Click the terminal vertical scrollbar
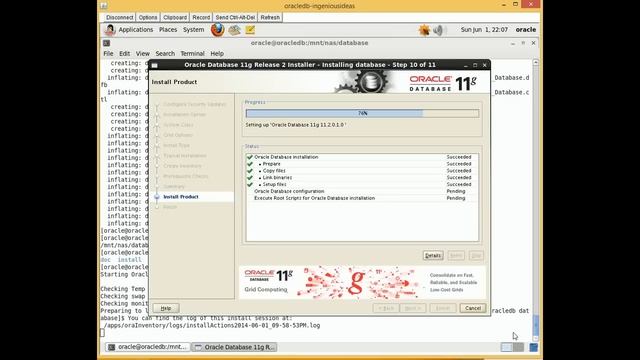The height and width of the screenshot is (360, 640). (536, 200)
